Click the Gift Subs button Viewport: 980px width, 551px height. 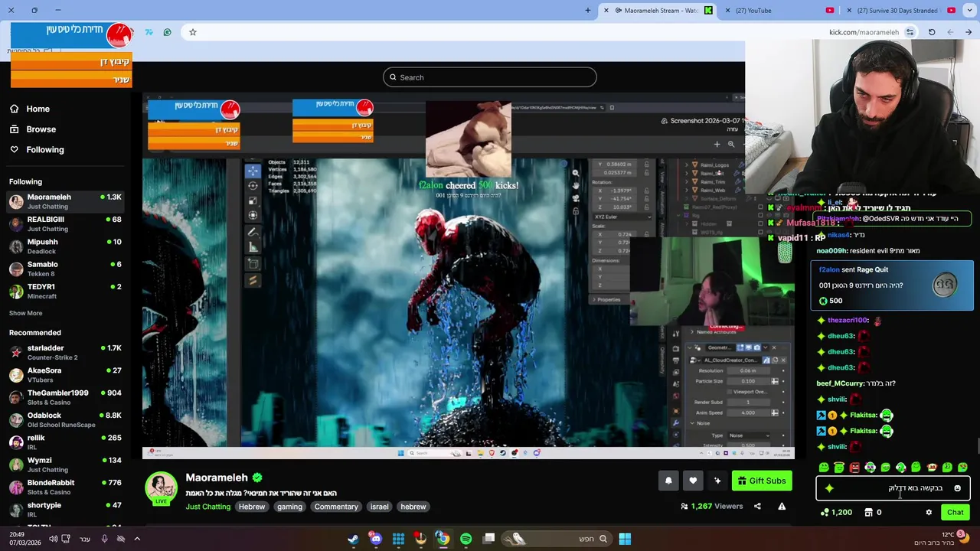tap(762, 481)
